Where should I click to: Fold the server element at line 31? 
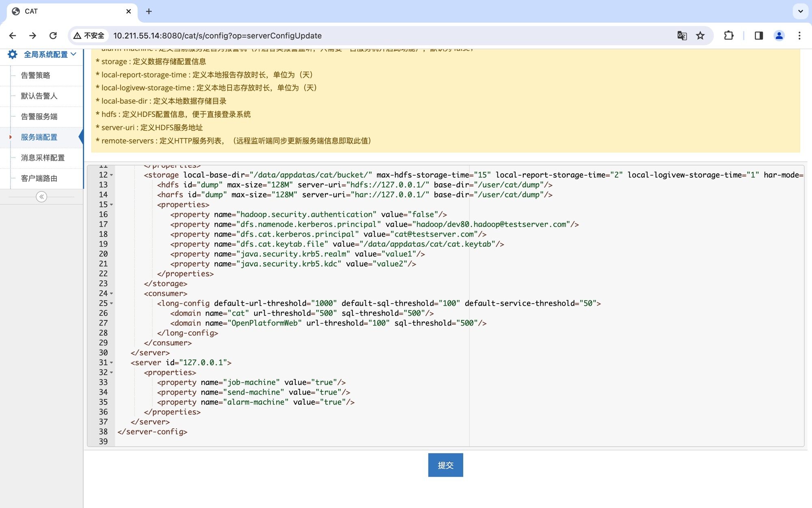[112, 363]
